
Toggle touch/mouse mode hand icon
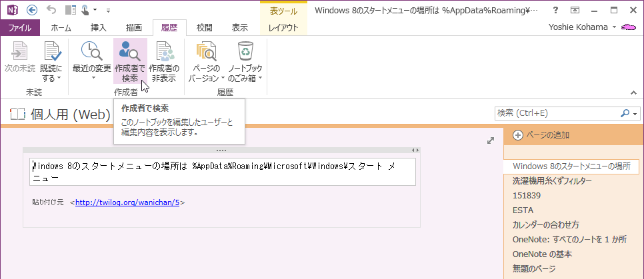pos(86,10)
